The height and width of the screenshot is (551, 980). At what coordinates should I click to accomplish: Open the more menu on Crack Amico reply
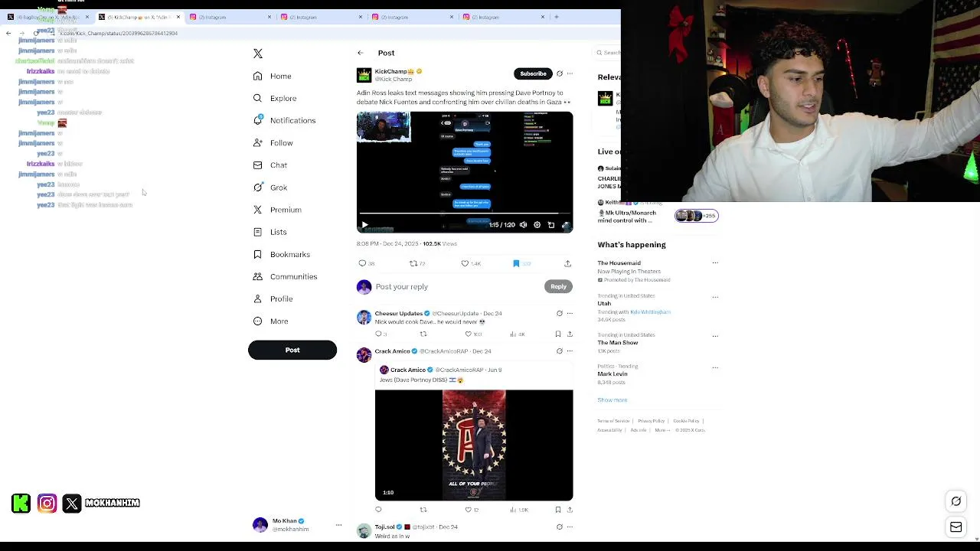[570, 351]
